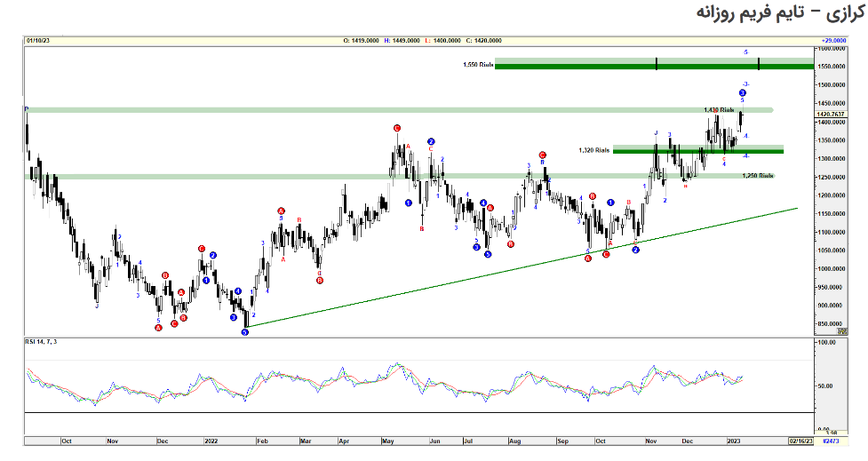Select the 02/16/23 date box at bottom right

point(800,440)
